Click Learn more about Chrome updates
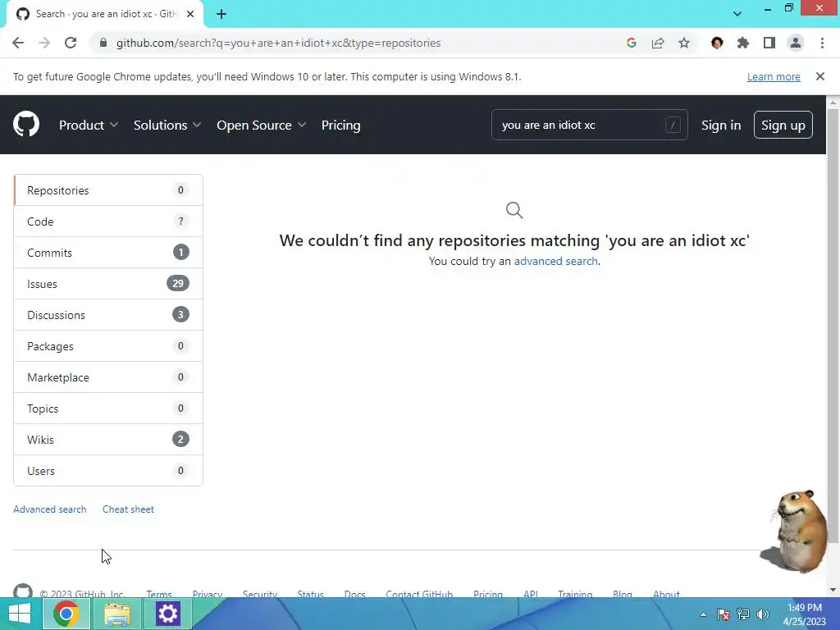The image size is (840, 630). pyautogui.click(x=774, y=76)
